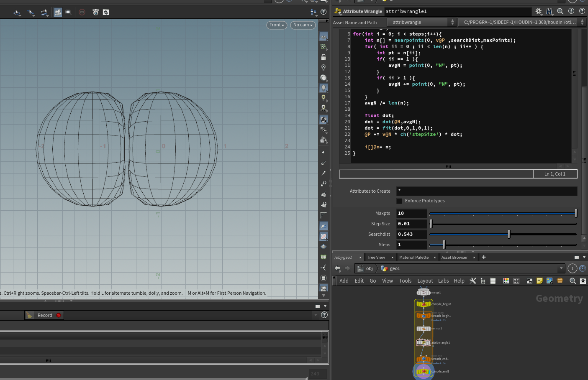Image resolution: width=588 pixels, height=380 pixels.
Task: Enable the Enforce Prototypes checkbox
Action: coord(399,201)
